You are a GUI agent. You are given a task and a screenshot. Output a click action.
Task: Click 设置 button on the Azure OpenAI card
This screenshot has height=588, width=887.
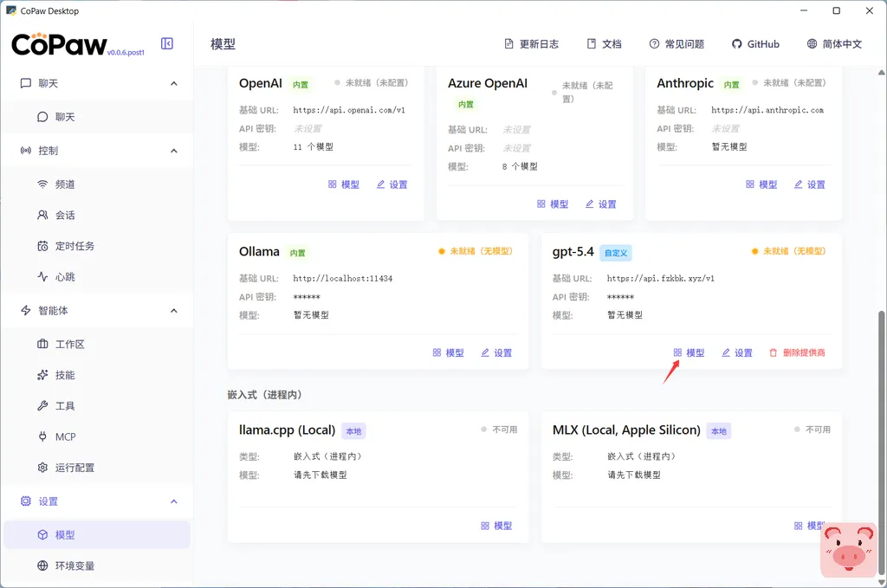tap(601, 204)
